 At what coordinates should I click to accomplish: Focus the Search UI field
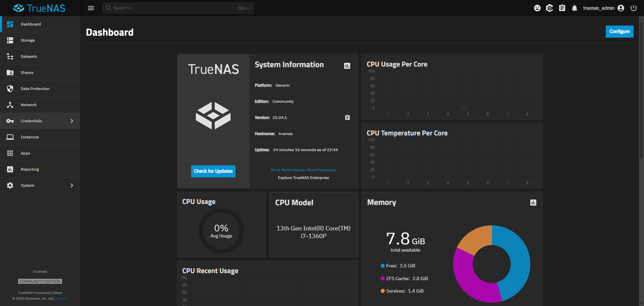[x=178, y=8]
